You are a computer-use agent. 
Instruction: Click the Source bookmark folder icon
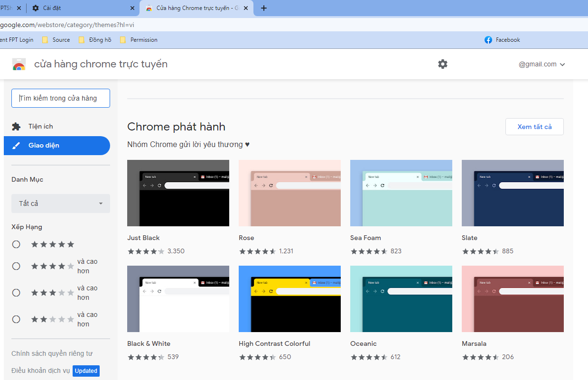46,40
